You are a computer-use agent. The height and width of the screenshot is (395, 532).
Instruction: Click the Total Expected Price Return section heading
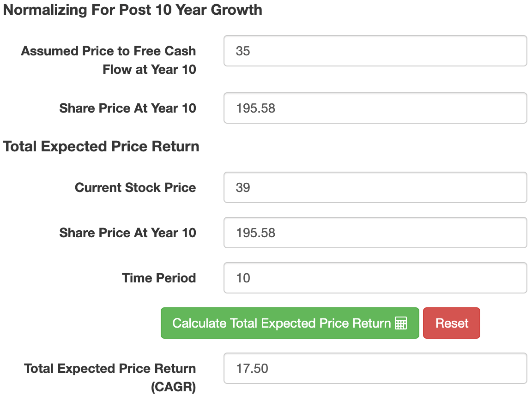tap(101, 146)
